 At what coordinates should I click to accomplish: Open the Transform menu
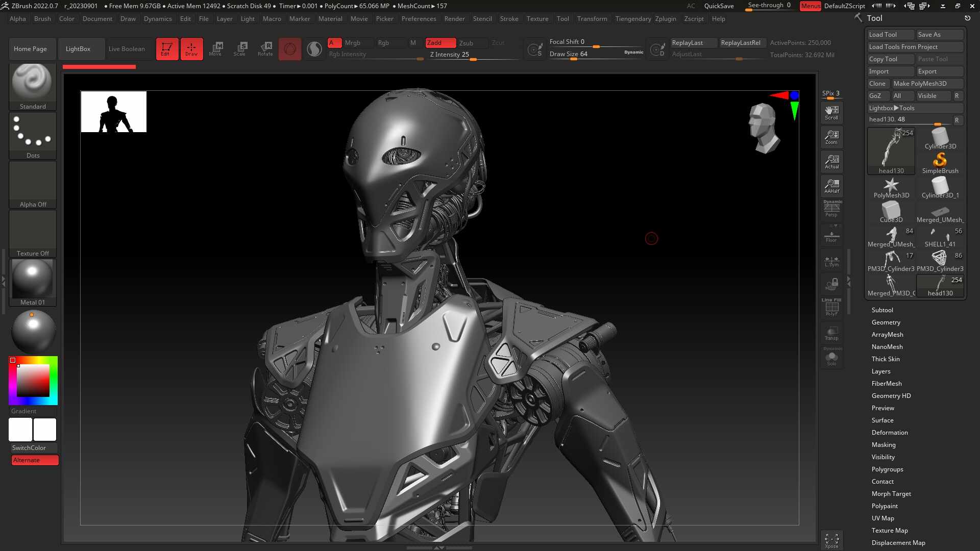[592, 19]
